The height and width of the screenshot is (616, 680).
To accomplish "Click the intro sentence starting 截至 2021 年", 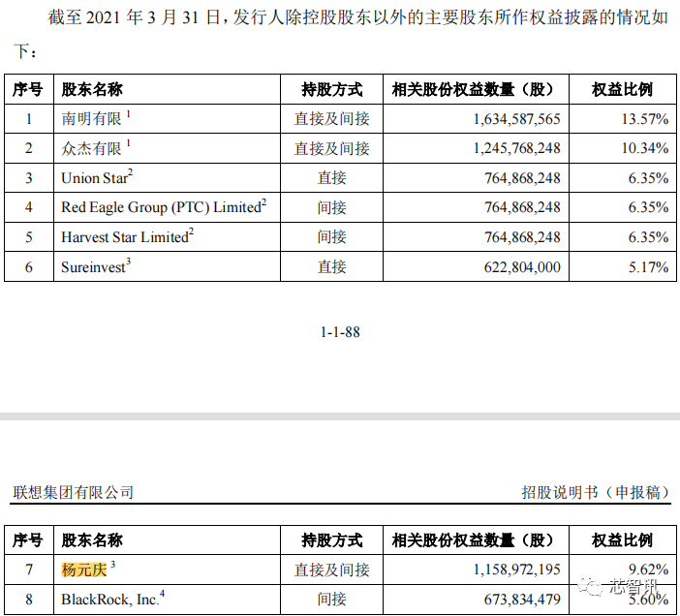I will coord(340,34).
